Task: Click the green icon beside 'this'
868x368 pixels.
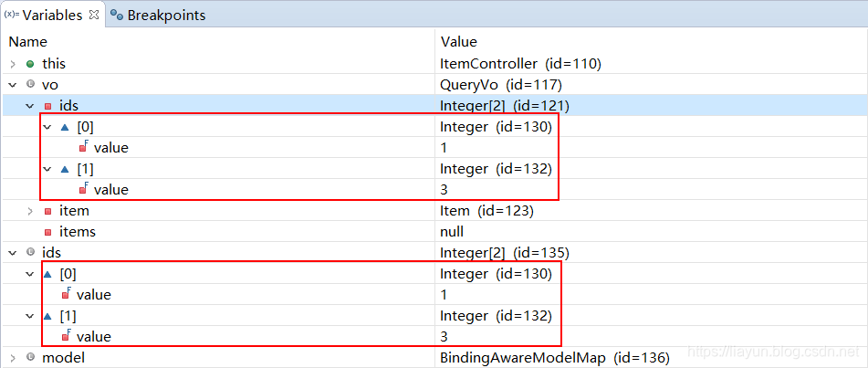Action: pyautogui.click(x=30, y=64)
